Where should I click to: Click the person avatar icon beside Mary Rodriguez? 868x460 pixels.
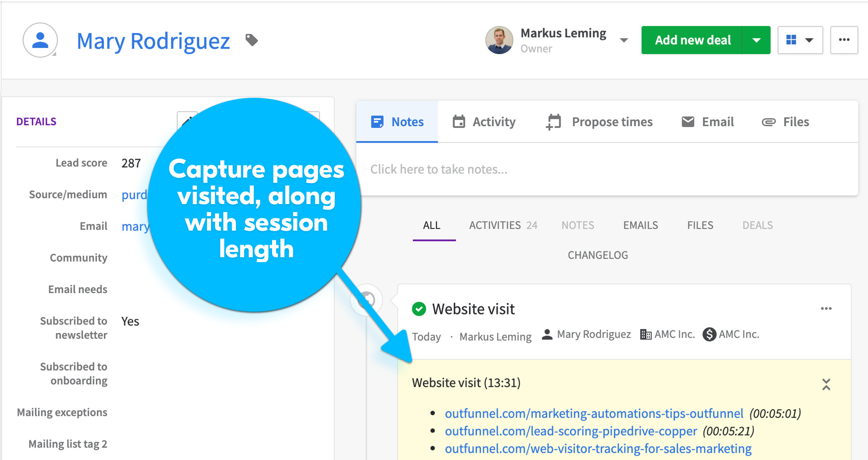click(x=40, y=40)
